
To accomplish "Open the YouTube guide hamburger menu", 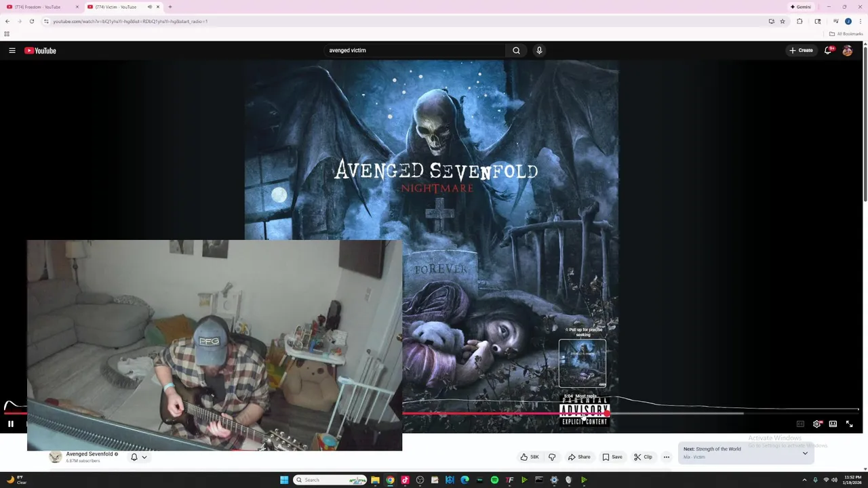I will [12, 50].
